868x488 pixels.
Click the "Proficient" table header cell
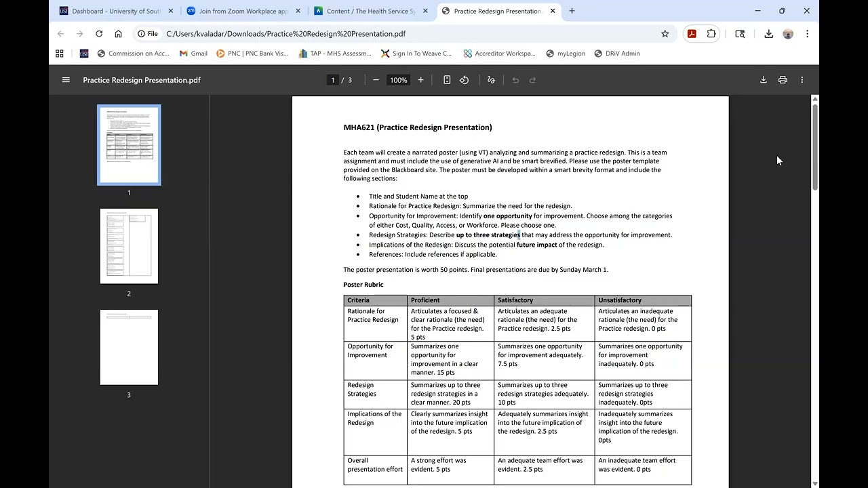[x=450, y=300]
